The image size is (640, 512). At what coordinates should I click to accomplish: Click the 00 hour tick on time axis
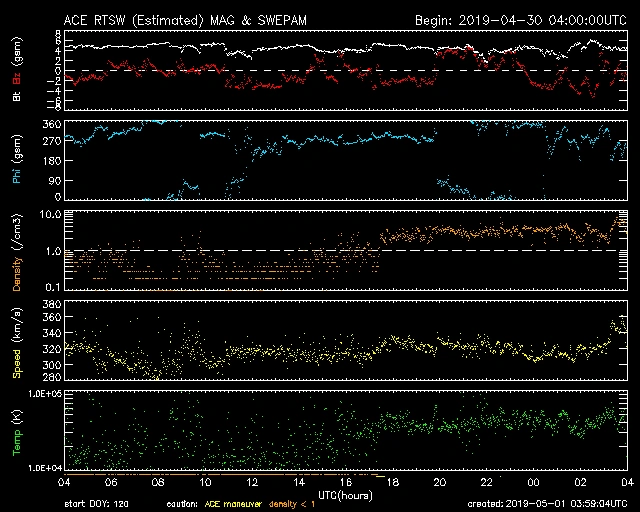point(533,482)
